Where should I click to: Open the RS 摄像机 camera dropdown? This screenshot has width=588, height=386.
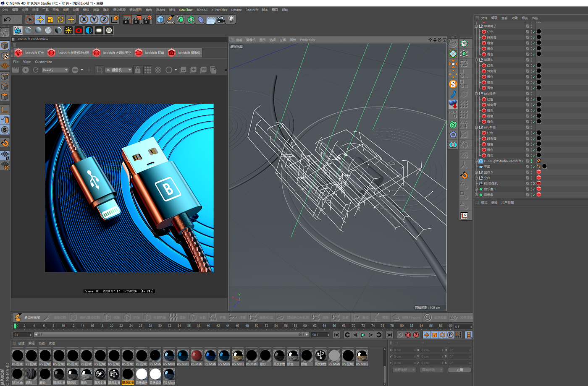click(x=118, y=70)
